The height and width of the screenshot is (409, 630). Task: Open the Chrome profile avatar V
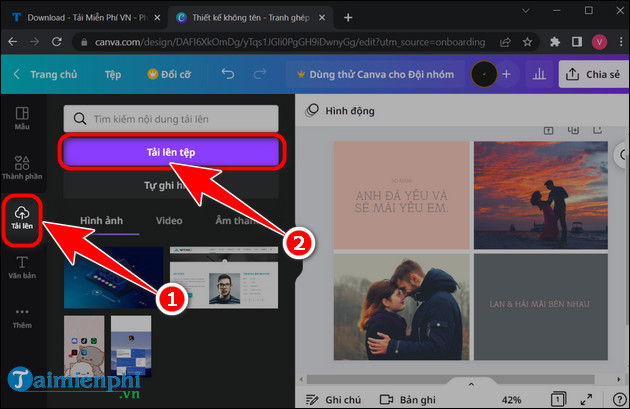599,42
